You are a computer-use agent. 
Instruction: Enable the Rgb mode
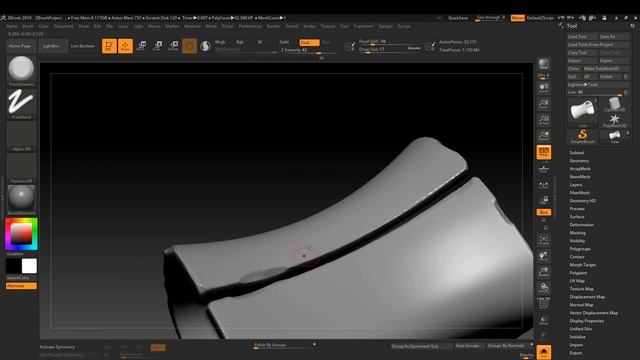click(240, 42)
